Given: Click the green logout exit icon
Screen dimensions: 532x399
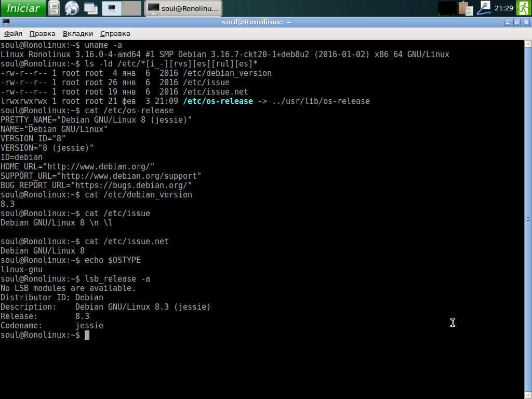Looking at the screenshot, I should point(524,8).
